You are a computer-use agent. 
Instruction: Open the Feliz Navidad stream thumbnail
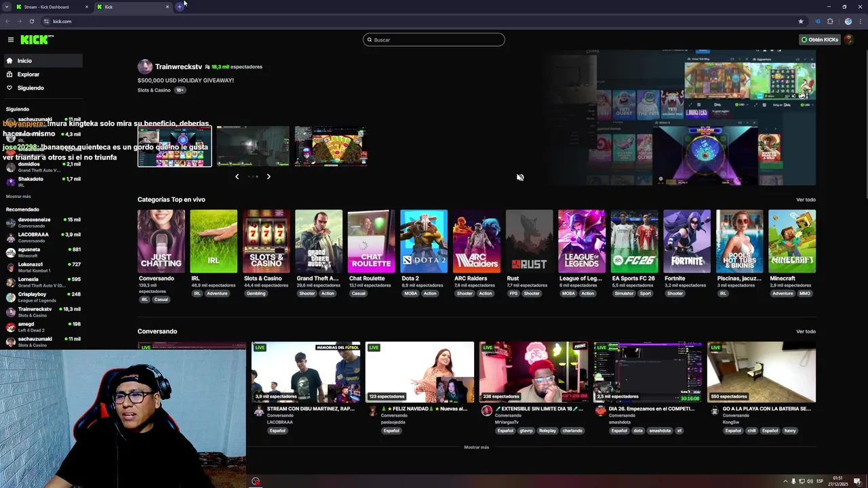pos(420,372)
